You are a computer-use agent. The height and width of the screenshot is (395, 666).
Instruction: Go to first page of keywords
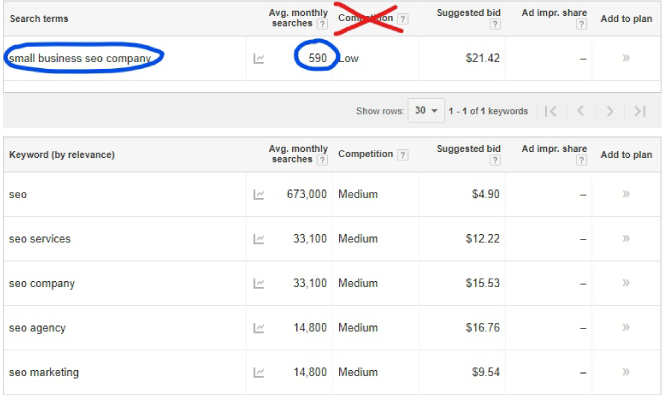(x=551, y=111)
